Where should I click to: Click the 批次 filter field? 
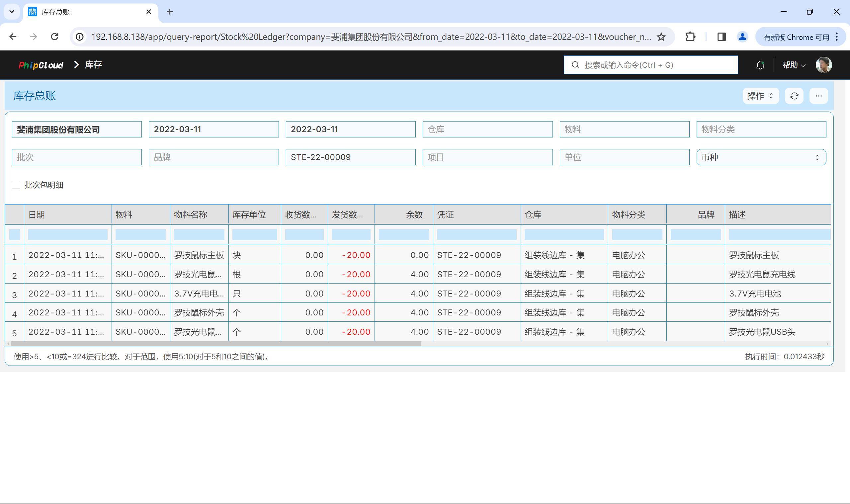tap(77, 157)
